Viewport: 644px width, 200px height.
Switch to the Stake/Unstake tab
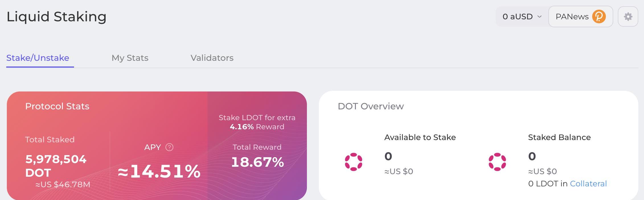(38, 58)
